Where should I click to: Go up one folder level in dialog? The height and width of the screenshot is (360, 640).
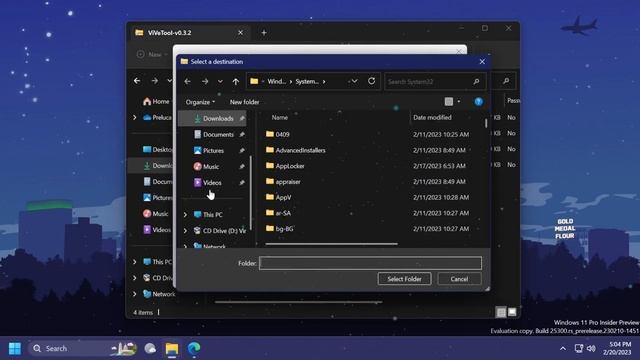(x=236, y=81)
